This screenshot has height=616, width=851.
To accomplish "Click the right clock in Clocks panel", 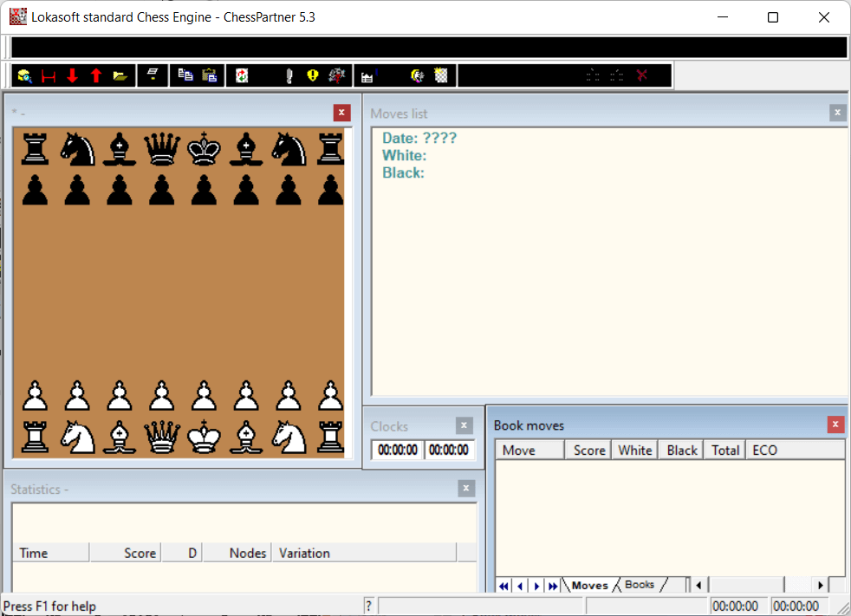I will point(448,450).
